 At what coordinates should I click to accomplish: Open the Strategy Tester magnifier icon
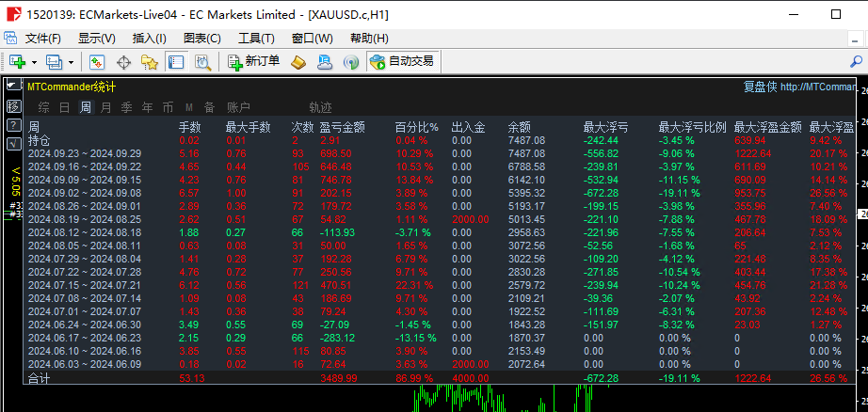(203, 62)
